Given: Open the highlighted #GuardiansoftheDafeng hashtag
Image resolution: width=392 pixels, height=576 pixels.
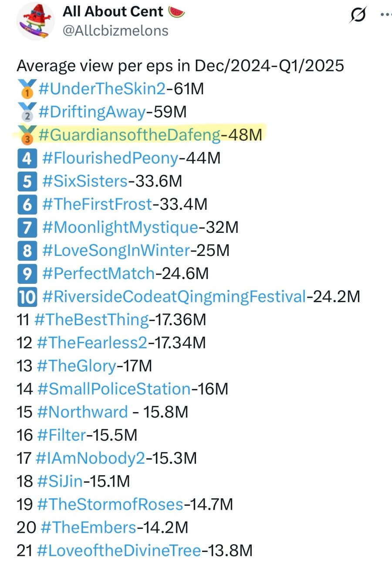Looking at the screenshot, I should point(130,135).
